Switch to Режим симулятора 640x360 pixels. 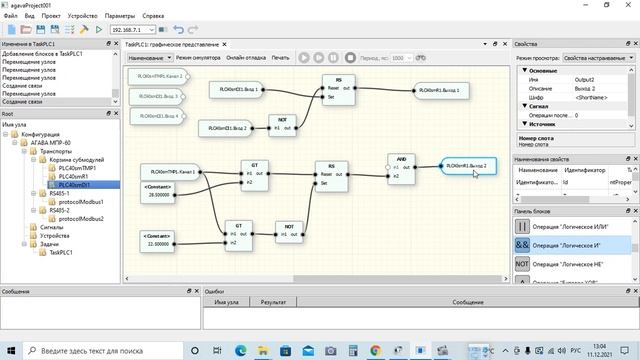[x=198, y=58]
